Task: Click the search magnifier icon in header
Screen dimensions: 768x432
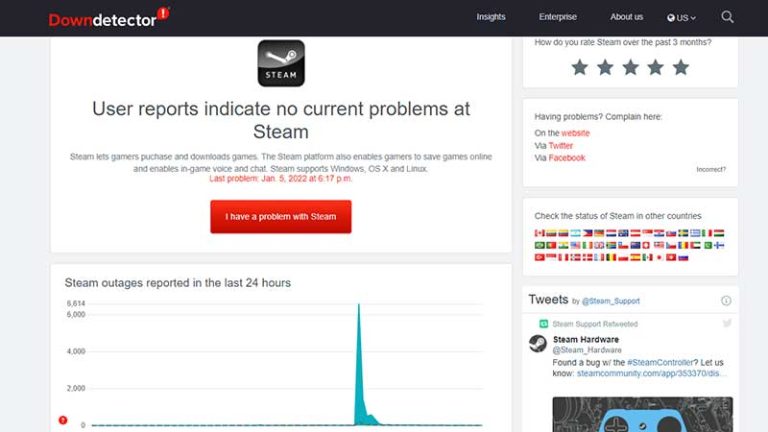Action: (727, 17)
